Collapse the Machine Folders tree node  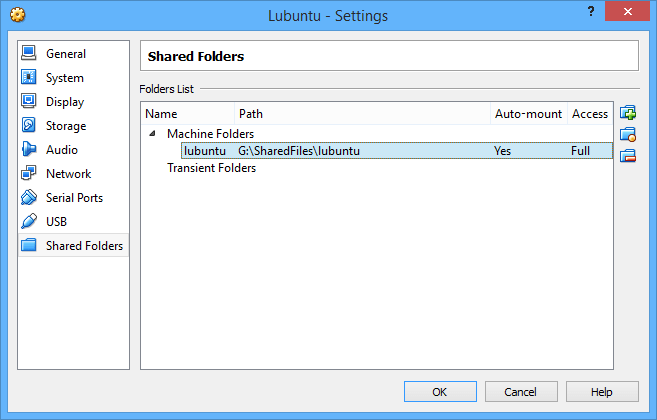[153, 134]
